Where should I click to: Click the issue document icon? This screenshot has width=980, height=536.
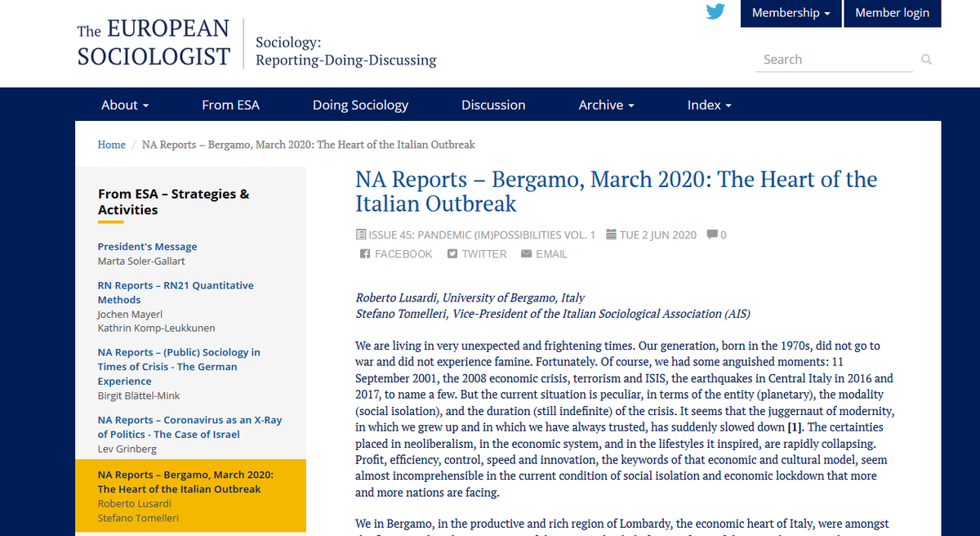tap(361, 234)
